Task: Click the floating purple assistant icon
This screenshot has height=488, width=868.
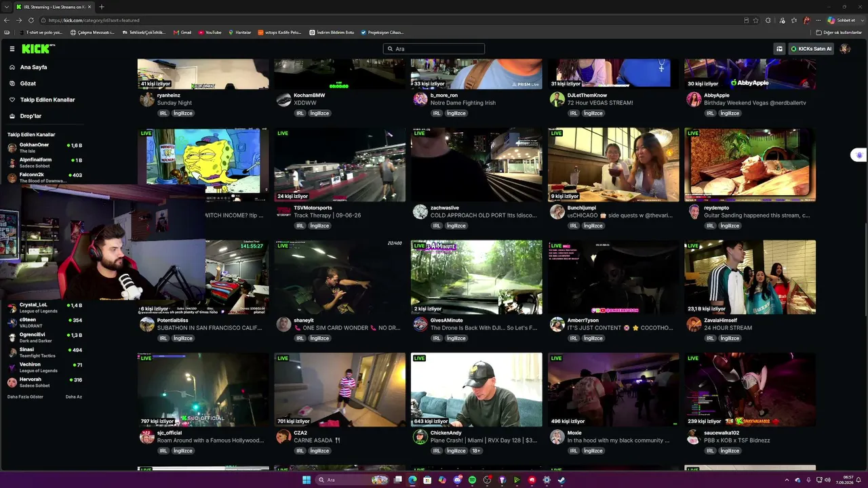Action: click(859, 155)
